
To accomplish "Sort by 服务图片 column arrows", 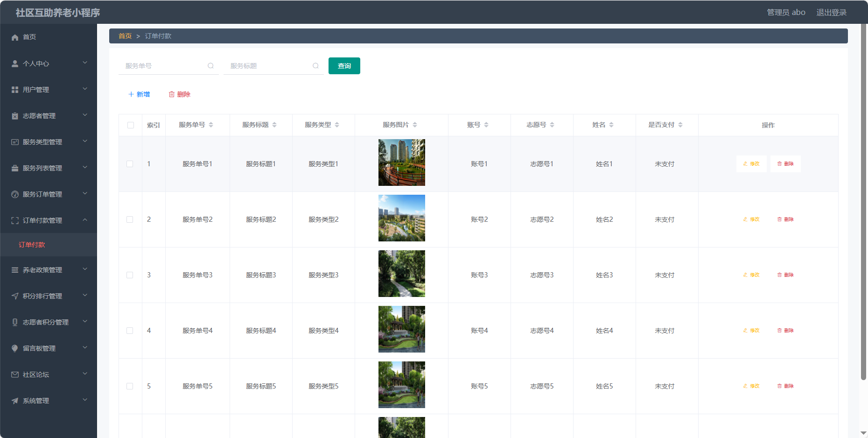I will click(x=415, y=125).
